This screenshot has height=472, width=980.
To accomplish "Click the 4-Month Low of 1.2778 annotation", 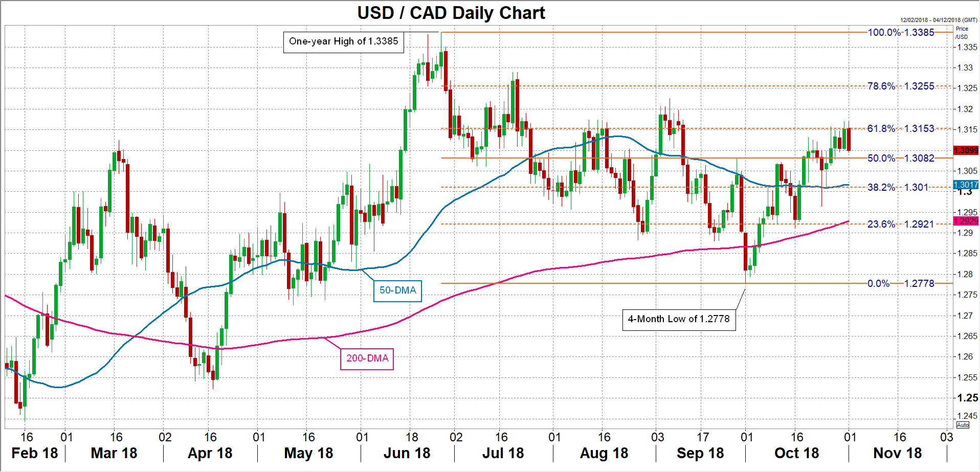I will [x=679, y=320].
